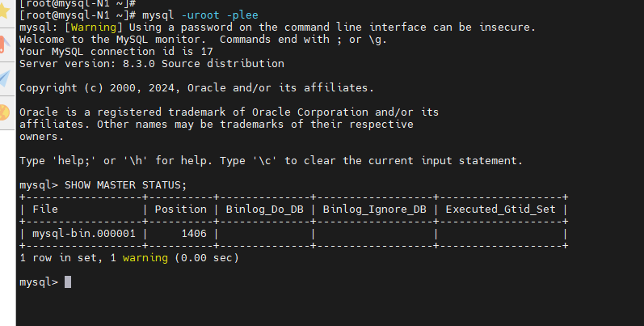Click the File column header
Image resolution: width=644 pixels, height=326 pixels.
[45, 210]
